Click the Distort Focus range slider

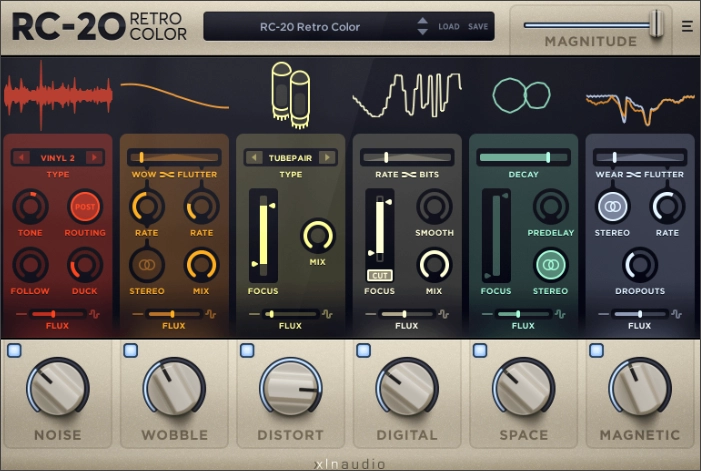tap(263, 236)
